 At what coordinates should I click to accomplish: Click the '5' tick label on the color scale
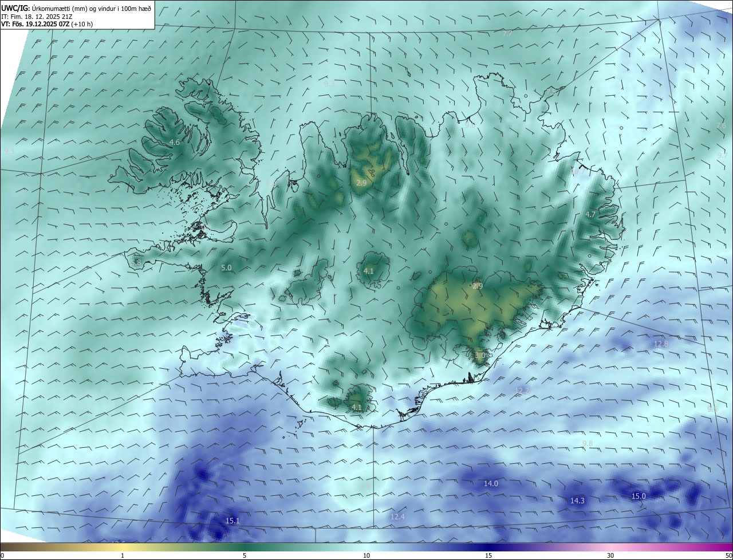[245, 555]
